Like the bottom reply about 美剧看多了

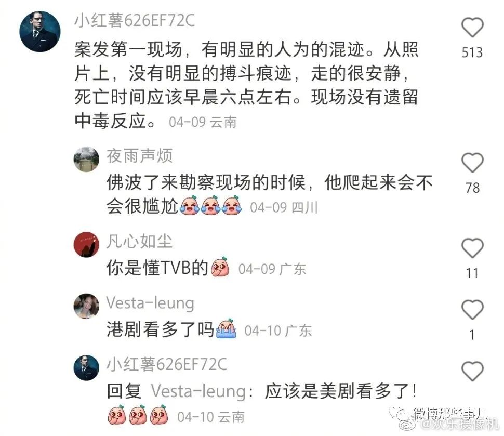click(472, 371)
